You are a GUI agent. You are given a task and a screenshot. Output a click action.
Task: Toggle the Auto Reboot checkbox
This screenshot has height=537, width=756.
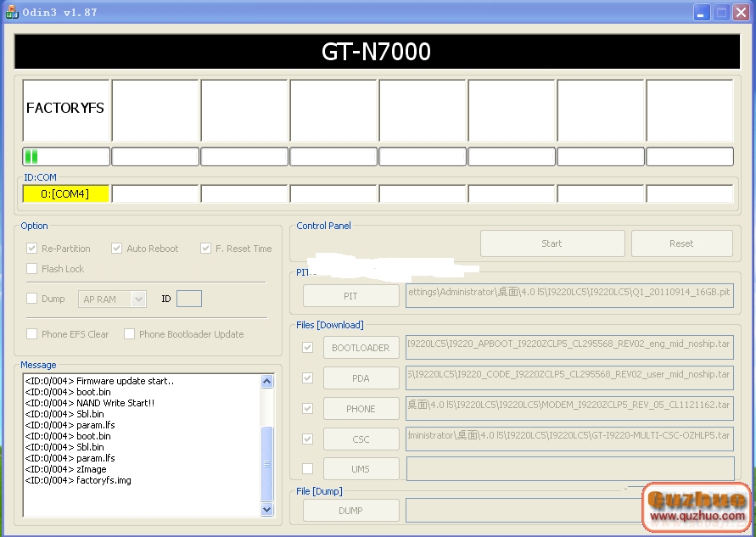coord(117,249)
